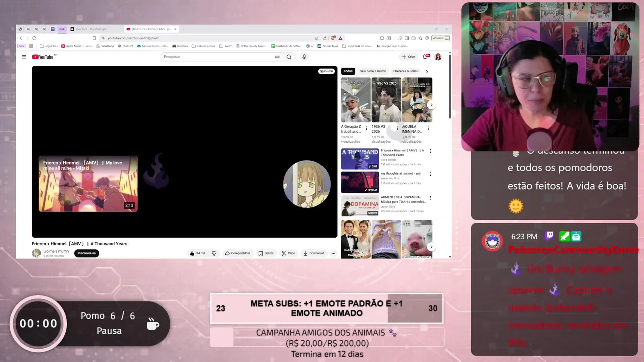Save the video with Salvar
The width and height of the screenshot is (644, 362).
[266, 253]
